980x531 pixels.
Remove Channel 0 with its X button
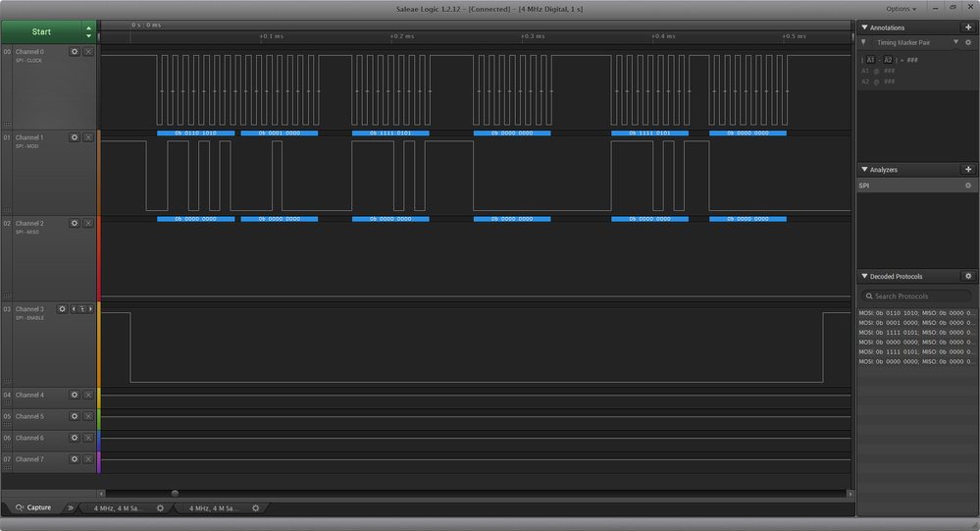(x=88, y=51)
